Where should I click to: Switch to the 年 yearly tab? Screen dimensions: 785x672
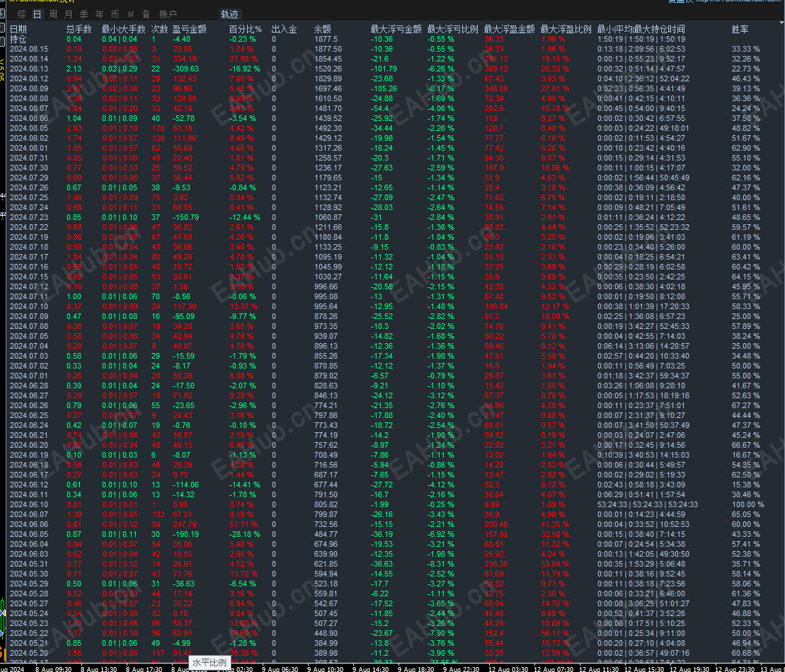[x=100, y=14]
